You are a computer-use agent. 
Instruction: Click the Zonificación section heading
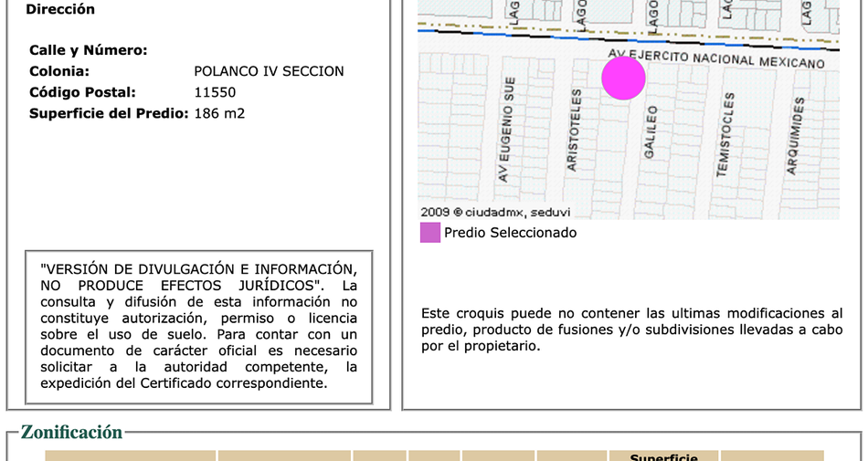pyautogui.click(x=71, y=432)
